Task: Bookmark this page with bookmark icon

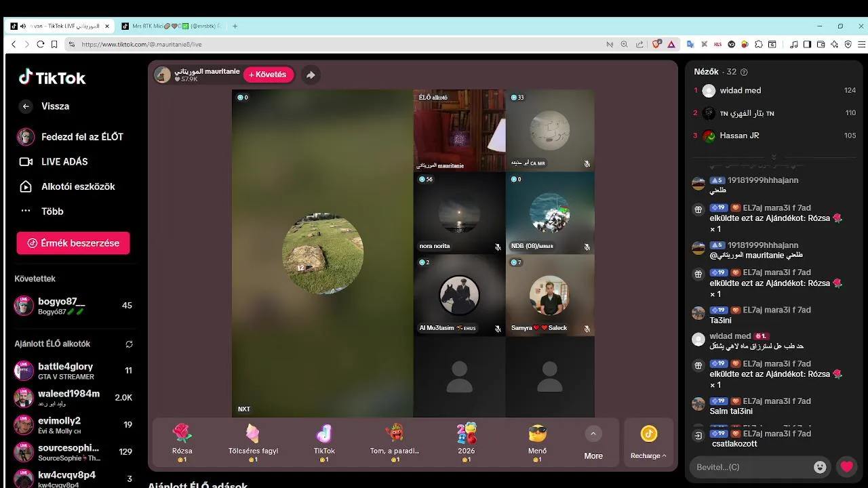Action: 55,44
